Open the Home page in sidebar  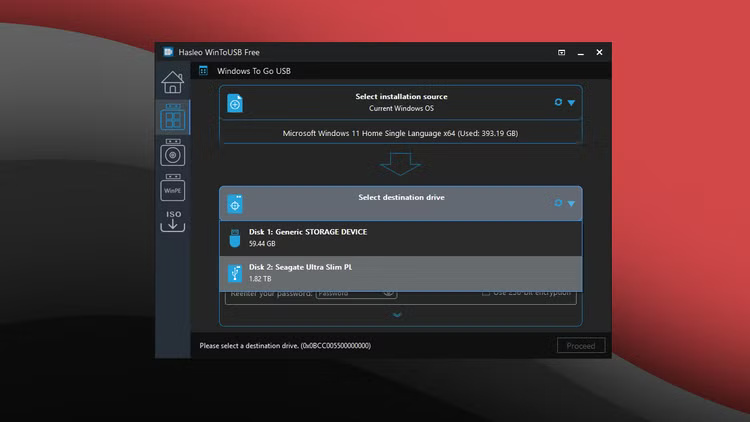click(172, 82)
